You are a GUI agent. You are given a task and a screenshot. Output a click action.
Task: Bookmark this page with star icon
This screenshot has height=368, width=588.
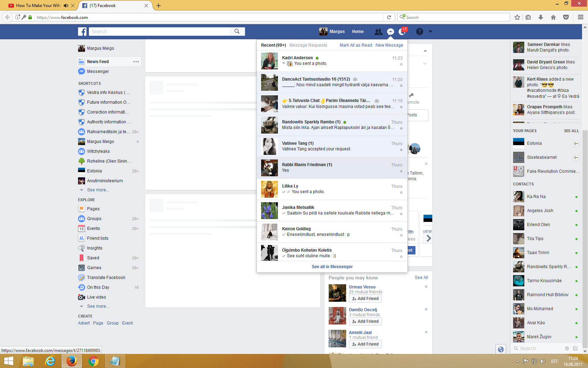point(517,17)
